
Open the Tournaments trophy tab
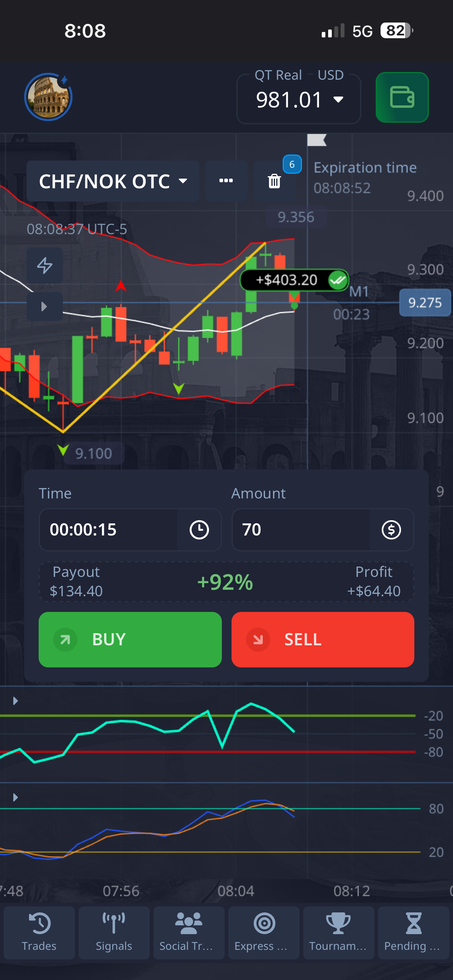338,933
